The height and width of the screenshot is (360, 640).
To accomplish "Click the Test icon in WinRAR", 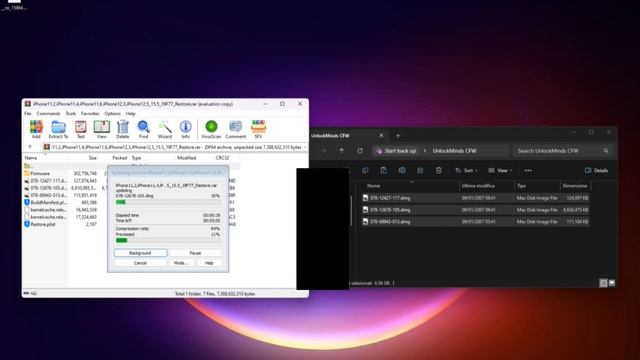I will pos(80,129).
